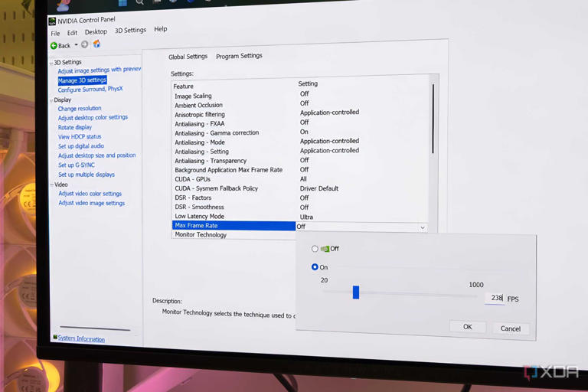Viewport: 588px width, 392px height.
Task: Click the FPS value input field
Action: coord(495,299)
